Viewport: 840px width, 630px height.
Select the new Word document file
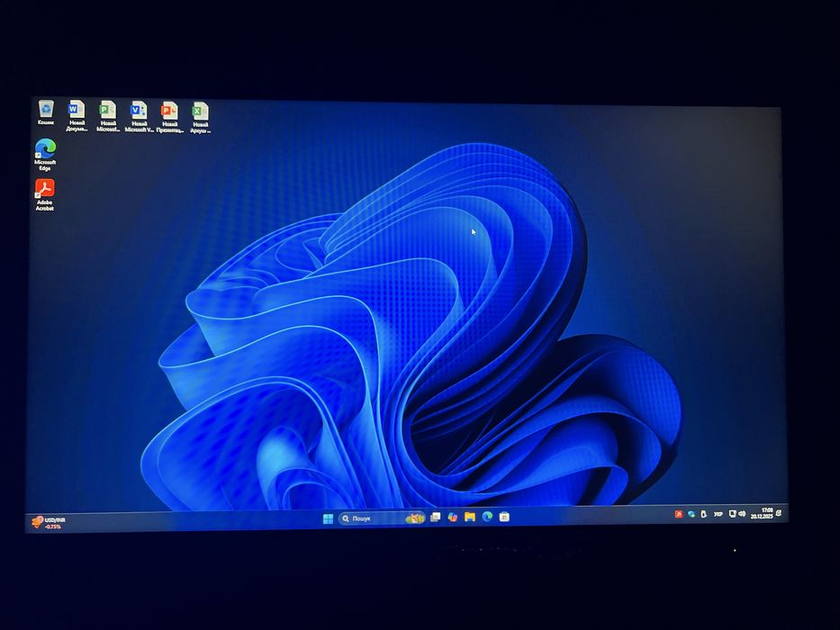(77, 116)
